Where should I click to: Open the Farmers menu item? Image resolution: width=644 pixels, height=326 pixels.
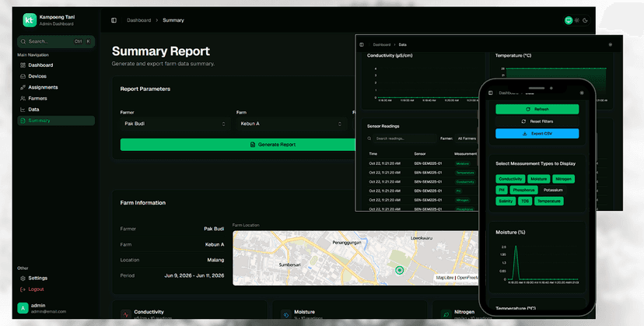coord(56,98)
